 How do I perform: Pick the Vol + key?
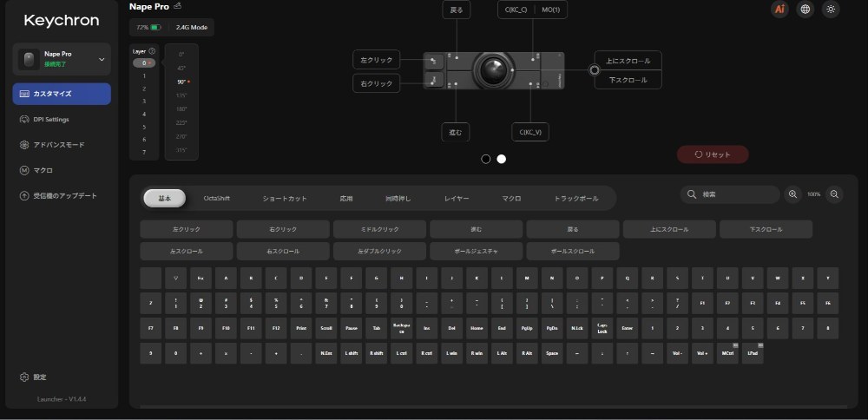point(702,353)
